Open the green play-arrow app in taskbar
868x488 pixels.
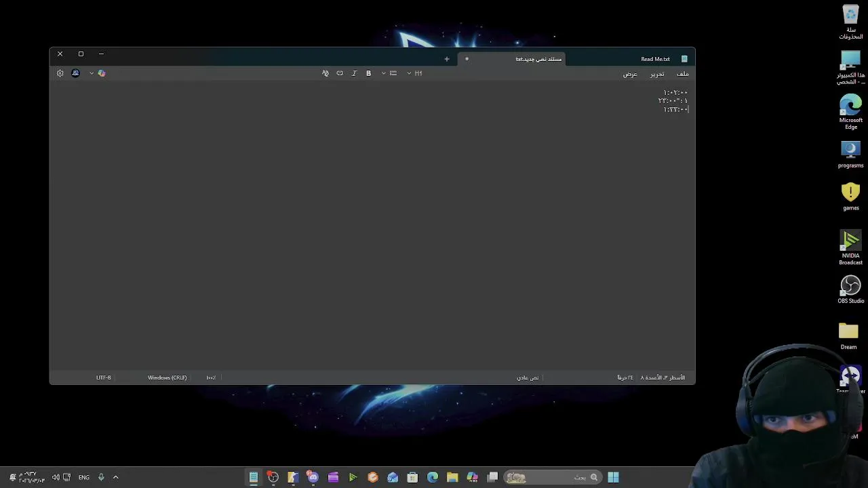[x=353, y=477]
